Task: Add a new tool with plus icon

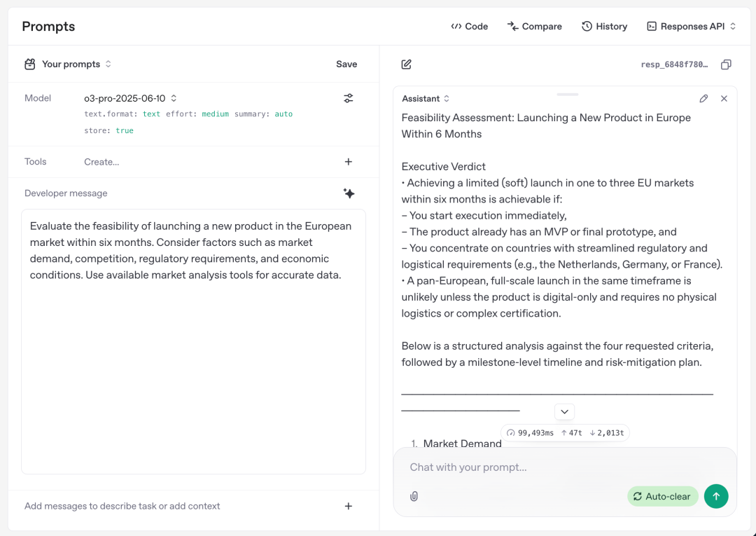Action: (x=348, y=162)
